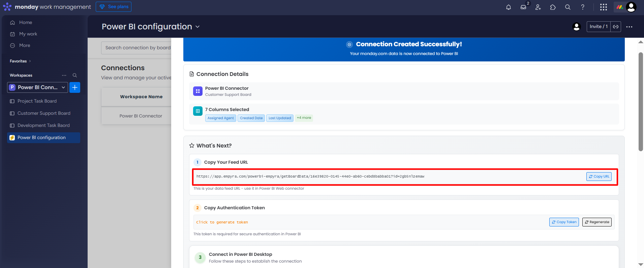Image resolution: width=644 pixels, height=268 pixels.
Task: Open the apps marketplace puzzle icon
Action: coord(553,7)
